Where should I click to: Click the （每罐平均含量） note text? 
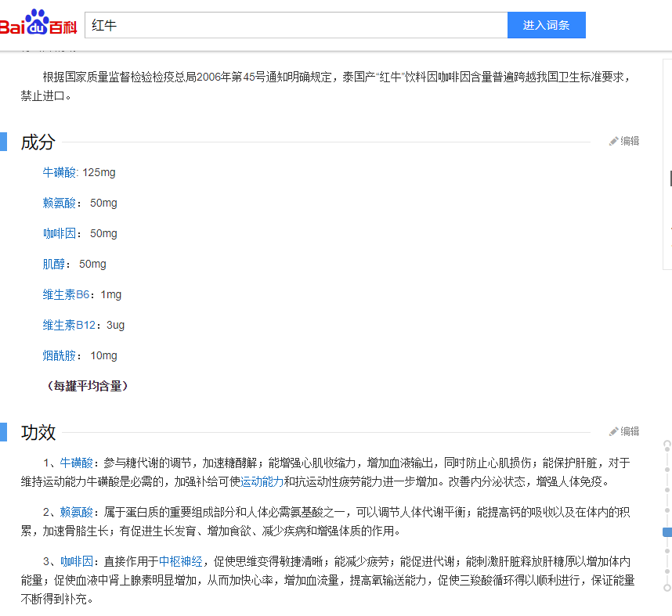point(88,386)
